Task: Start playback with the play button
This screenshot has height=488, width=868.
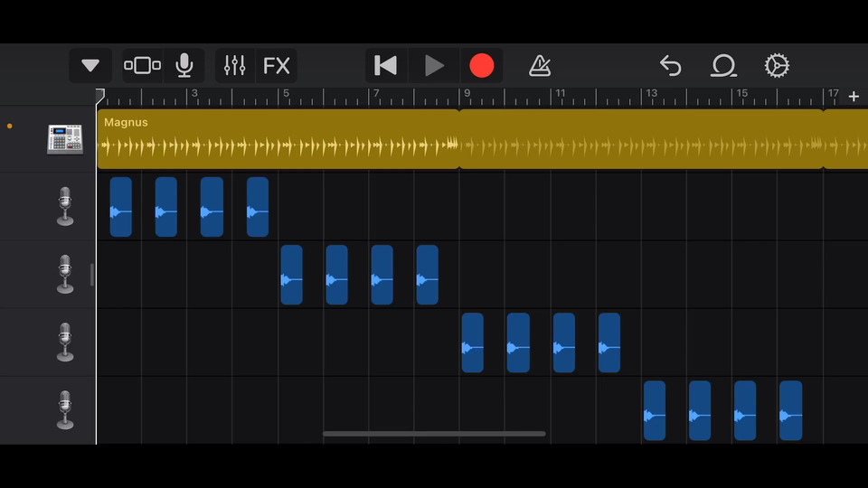Action: pos(434,66)
